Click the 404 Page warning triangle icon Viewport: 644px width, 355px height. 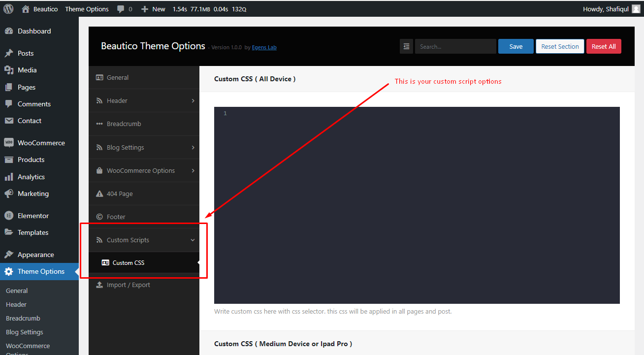click(x=99, y=194)
